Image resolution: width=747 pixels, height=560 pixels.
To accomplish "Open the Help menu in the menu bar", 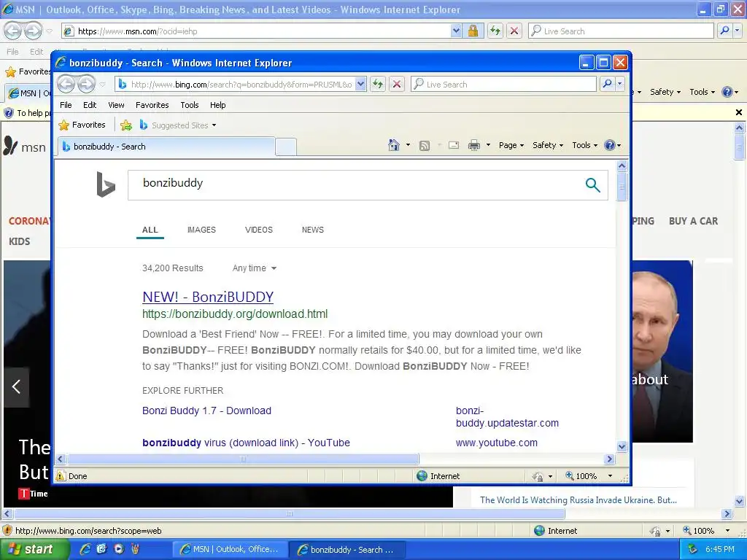I will coord(217,105).
